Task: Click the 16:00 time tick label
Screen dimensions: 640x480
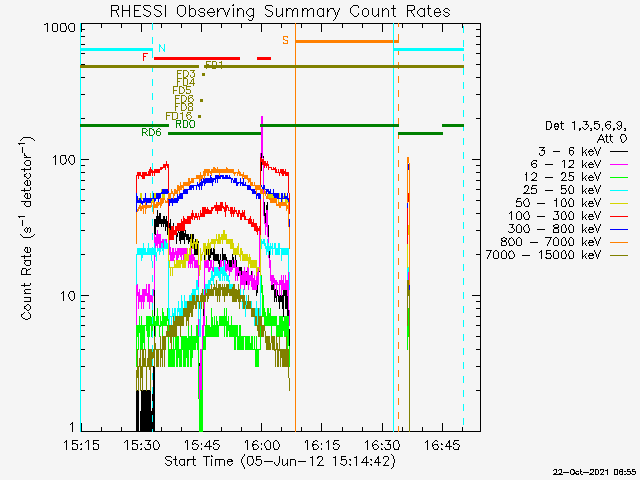Action: (x=262, y=445)
